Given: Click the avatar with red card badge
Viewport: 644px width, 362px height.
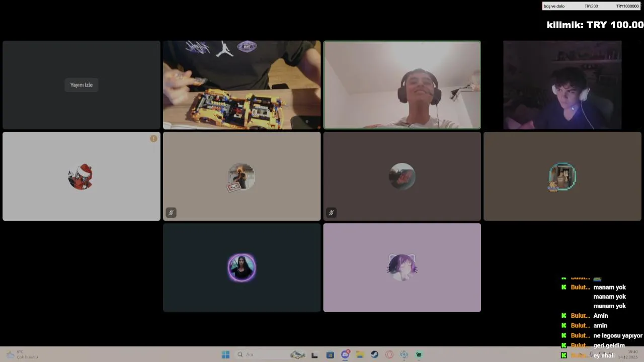Looking at the screenshot, I should coord(242,177).
